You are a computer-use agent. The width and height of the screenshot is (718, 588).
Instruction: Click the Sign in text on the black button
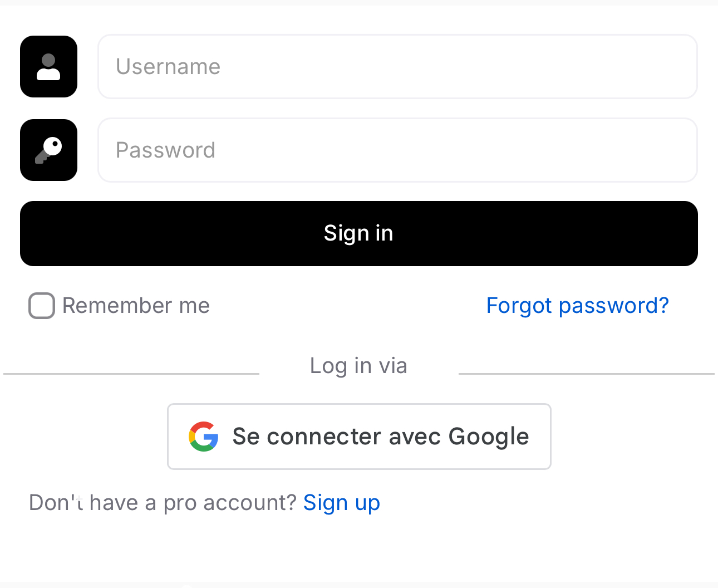358,233
